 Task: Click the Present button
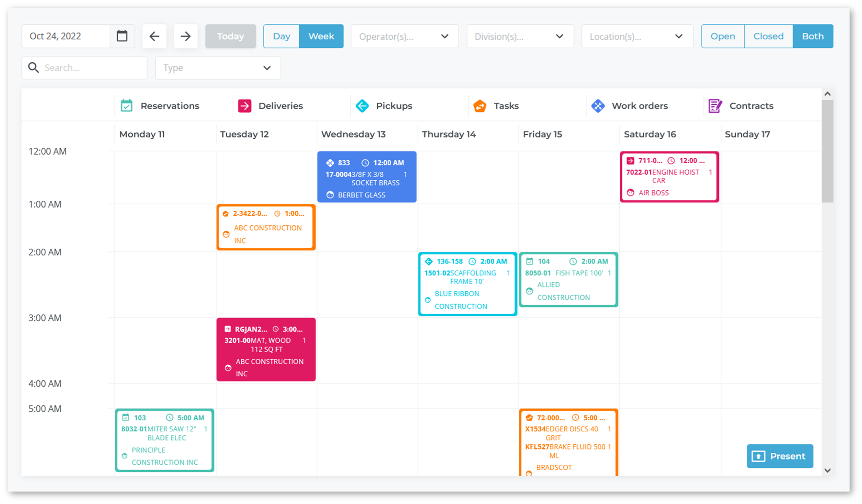(x=780, y=456)
